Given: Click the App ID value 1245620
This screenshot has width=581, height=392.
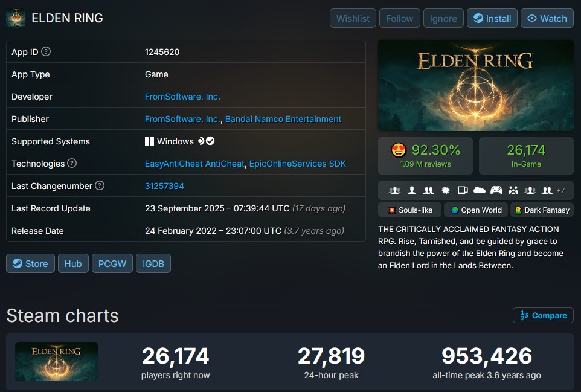Looking at the screenshot, I should pos(162,52).
